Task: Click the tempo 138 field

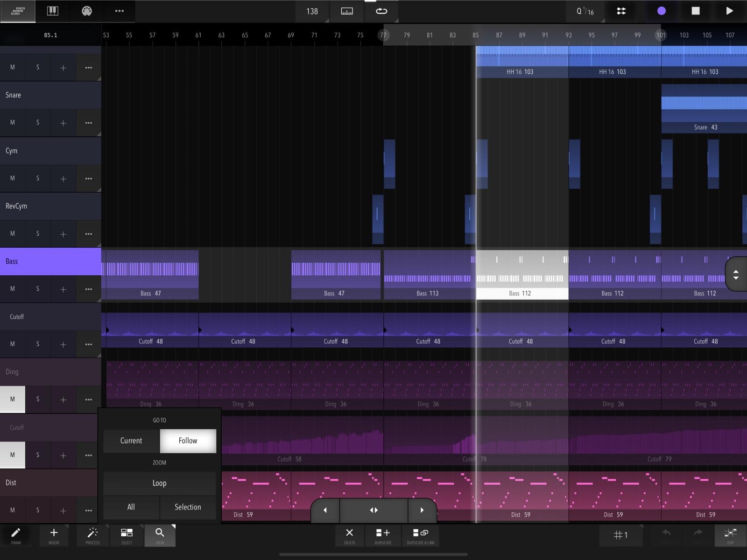Action: (x=312, y=11)
